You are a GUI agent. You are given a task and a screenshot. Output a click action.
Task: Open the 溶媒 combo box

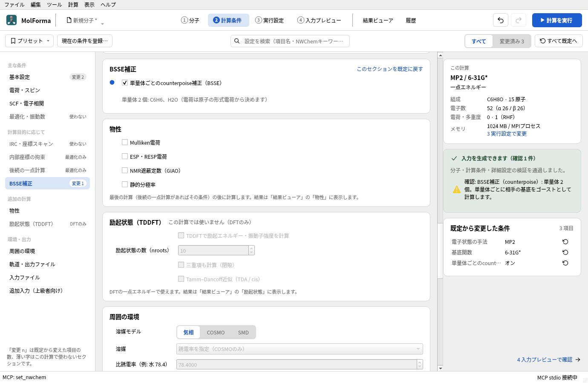coord(300,349)
